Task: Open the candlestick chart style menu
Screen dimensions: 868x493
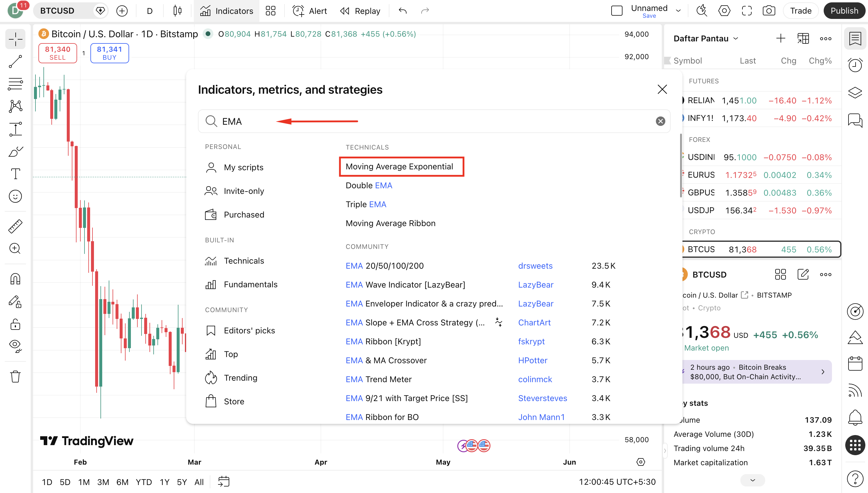Action: pyautogui.click(x=177, y=11)
